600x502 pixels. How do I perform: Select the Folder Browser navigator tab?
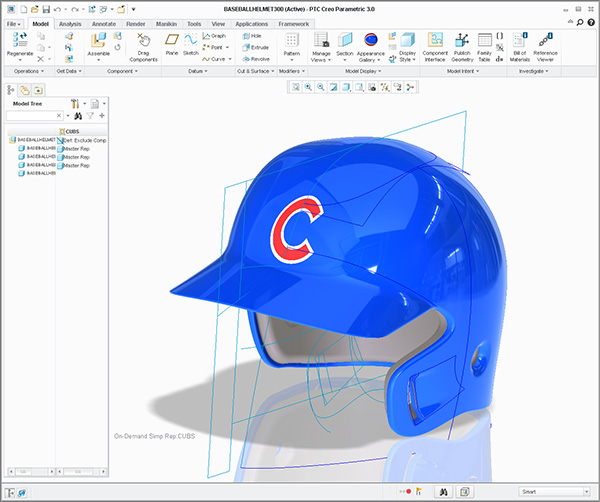coord(24,90)
